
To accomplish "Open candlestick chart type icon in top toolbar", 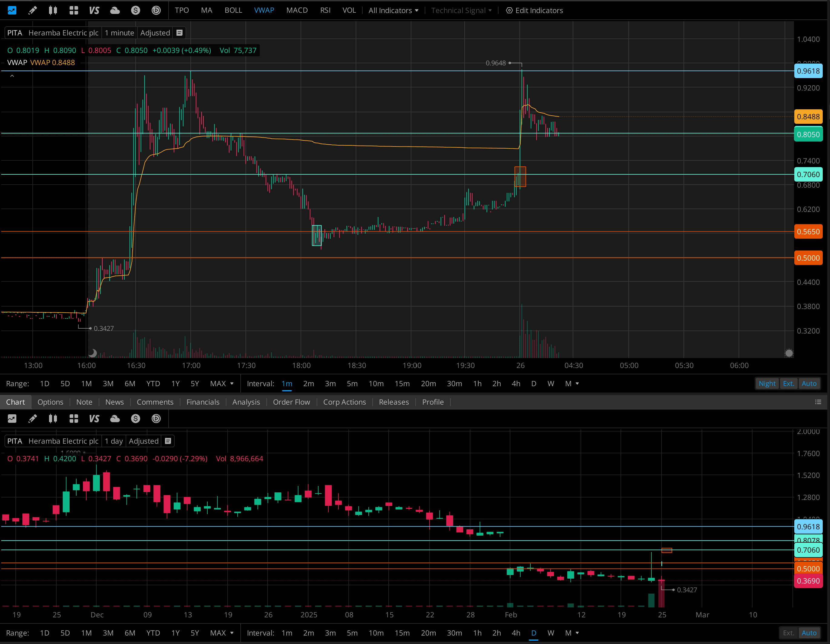I will (53, 10).
